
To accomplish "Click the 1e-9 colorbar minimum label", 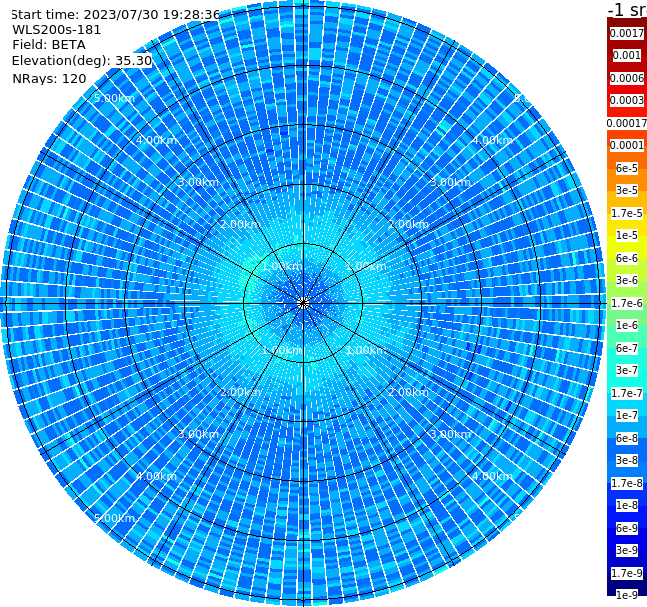I will click(x=626, y=595).
